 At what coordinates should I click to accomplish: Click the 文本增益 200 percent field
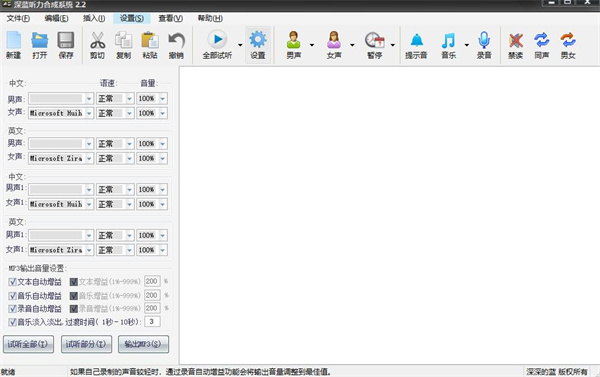152,282
